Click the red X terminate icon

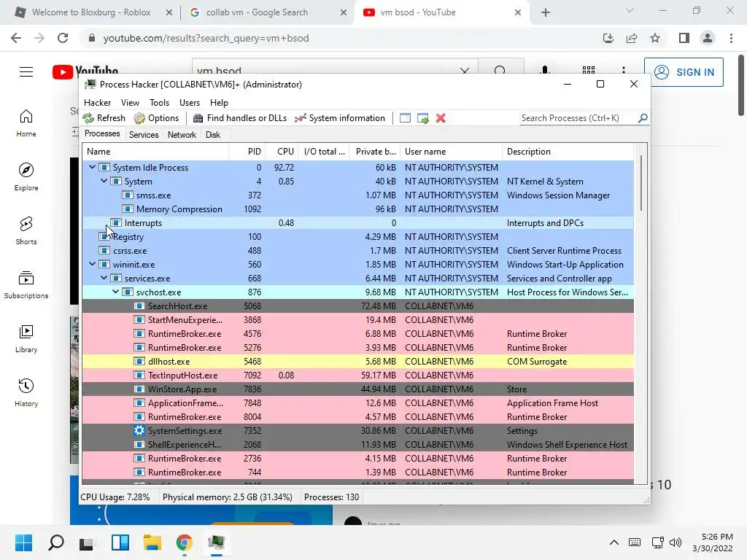pos(441,118)
